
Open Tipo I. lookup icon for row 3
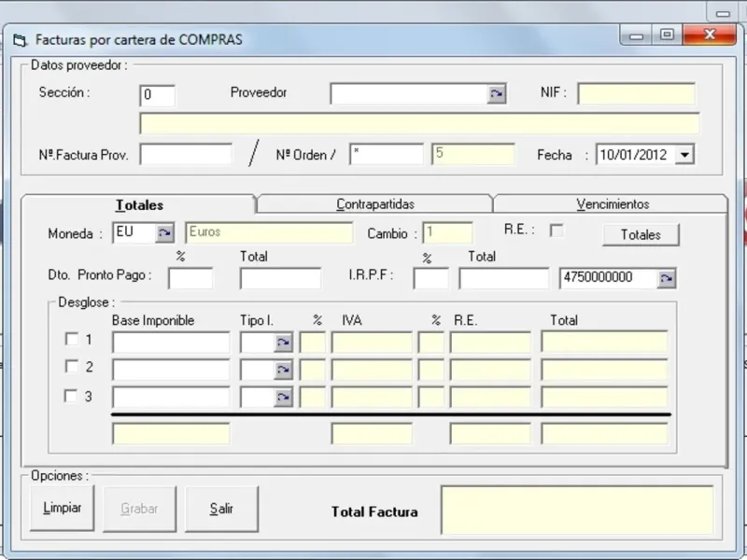click(283, 398)
